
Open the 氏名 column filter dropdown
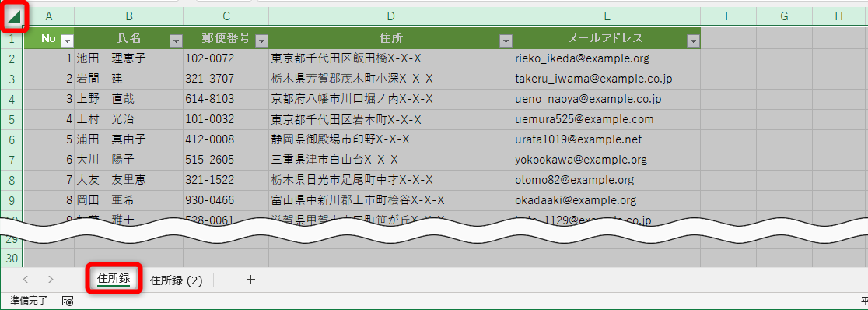[x=176, y=41]
